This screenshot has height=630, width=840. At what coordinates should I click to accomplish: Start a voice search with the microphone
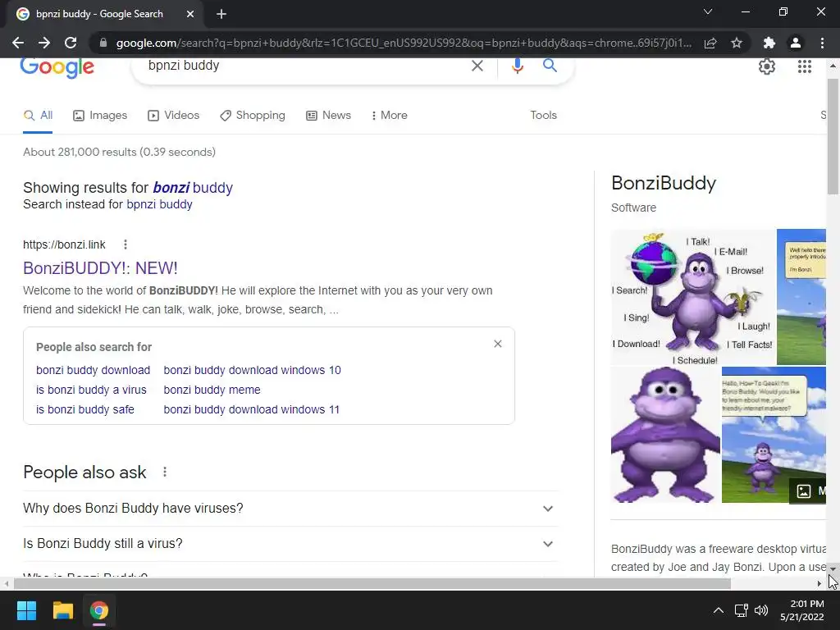518,66
